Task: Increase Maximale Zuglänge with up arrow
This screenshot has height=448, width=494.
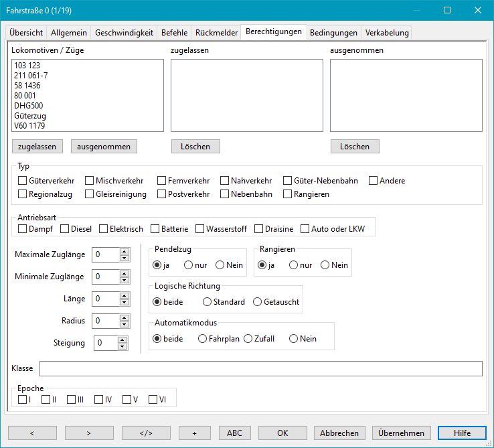Action: click(x=124, y=252)
